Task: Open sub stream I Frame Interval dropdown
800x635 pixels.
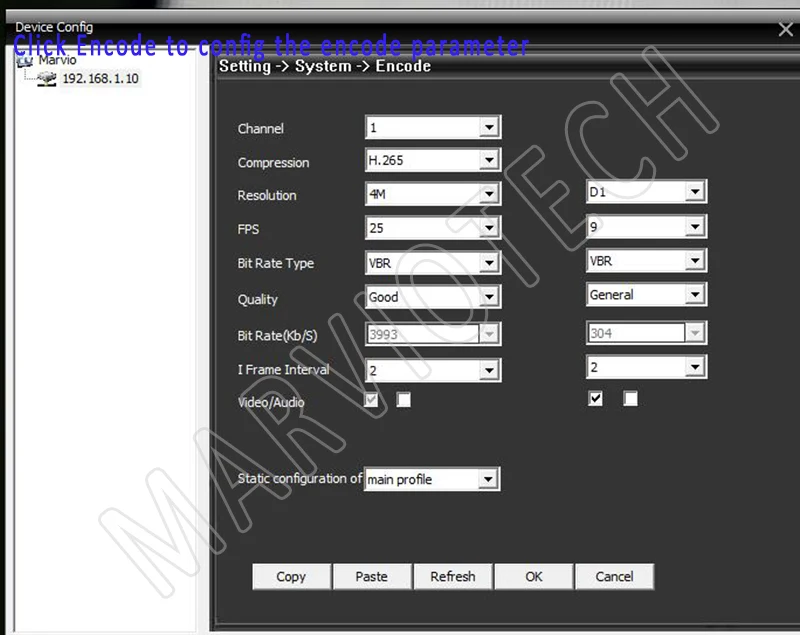Action: pyautogui.click(x=646, y=367)
